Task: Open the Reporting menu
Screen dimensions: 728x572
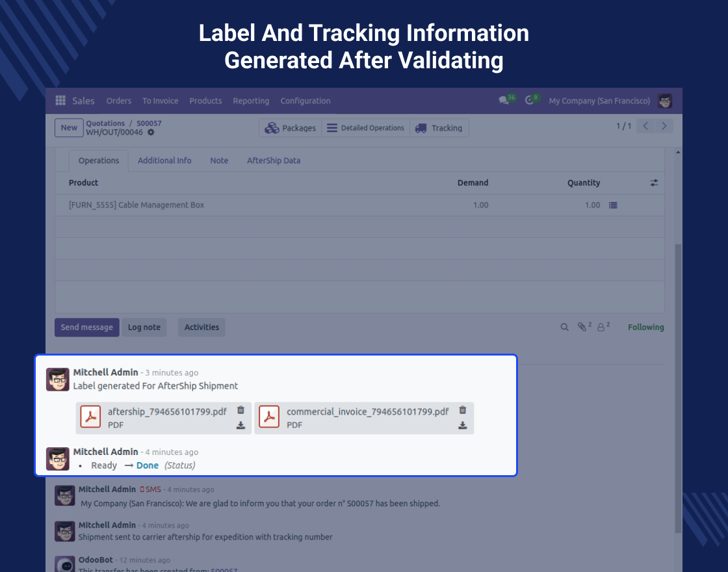Action: pyautogui.click(x=251, y=101)
